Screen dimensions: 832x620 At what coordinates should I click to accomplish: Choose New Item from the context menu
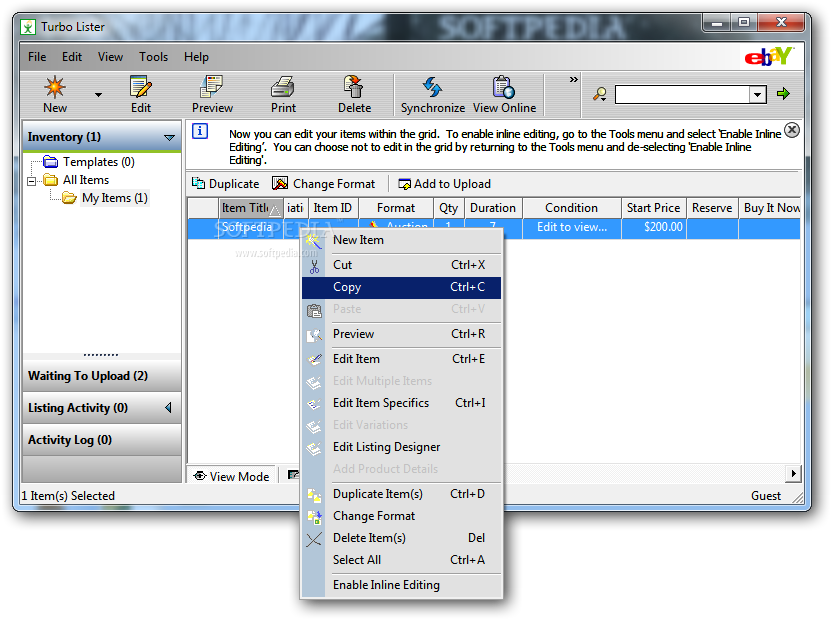[402, 240]
